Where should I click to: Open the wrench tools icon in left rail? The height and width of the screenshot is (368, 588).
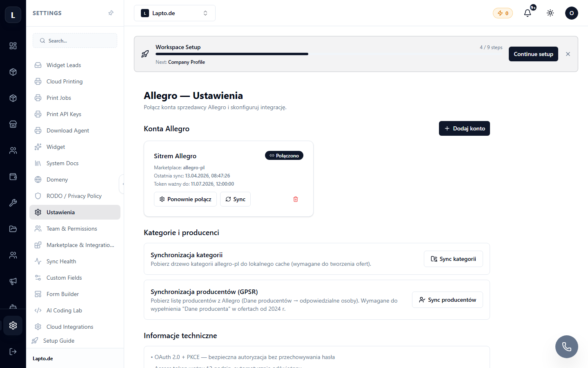click(x=13, y=203)
